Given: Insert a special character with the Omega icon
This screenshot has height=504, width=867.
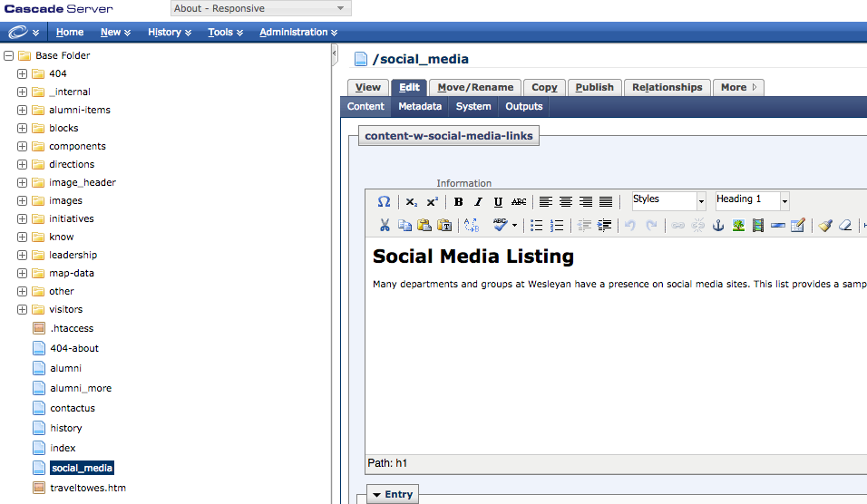Looking at the screenshot, I should tap(384, 202).
